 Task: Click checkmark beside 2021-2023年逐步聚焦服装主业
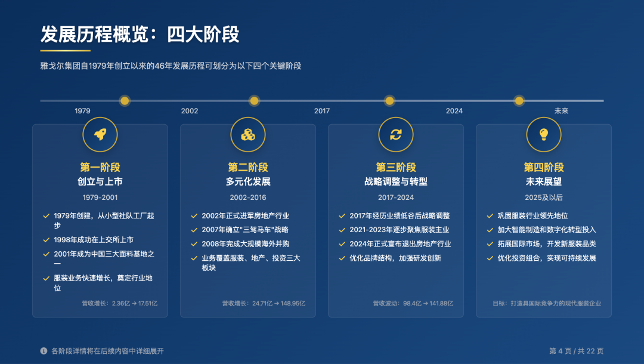click(342, 230)
